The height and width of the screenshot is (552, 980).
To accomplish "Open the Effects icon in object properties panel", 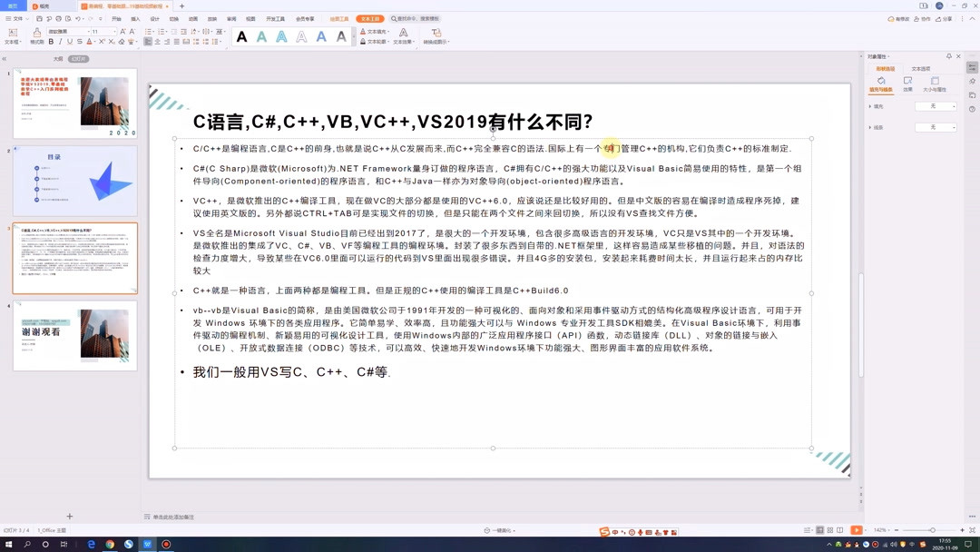I will click(x=906, y=82).
